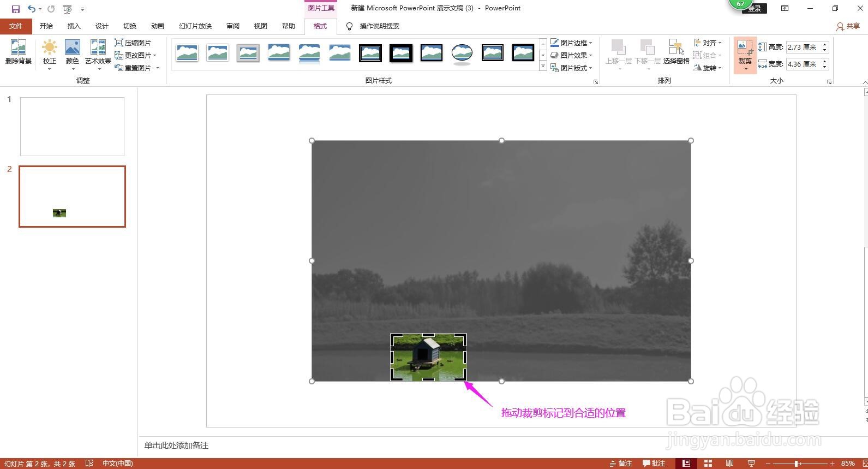Click 单击此处添加备注 notes area

coord(176,446)
